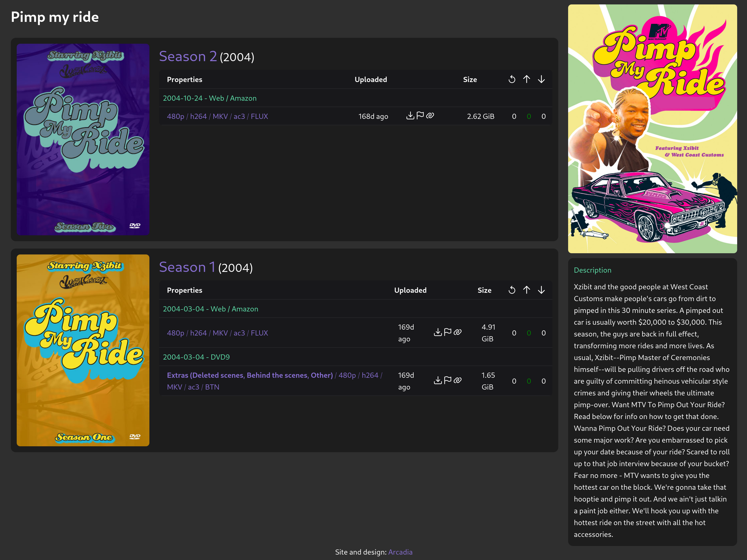Click the large MTV Pimp My Ride poster
The width and height of the screenshot is (747, 560).
tap(652, 129)
